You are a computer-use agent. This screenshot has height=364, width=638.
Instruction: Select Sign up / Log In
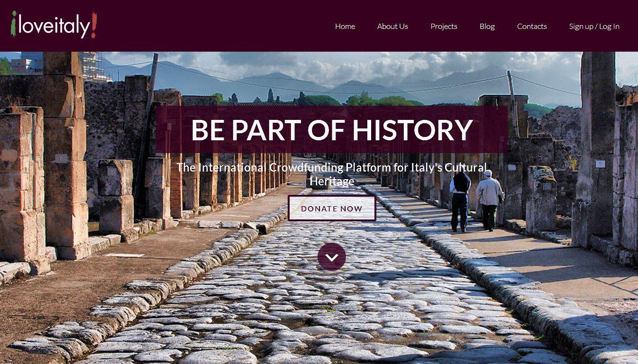594,27
